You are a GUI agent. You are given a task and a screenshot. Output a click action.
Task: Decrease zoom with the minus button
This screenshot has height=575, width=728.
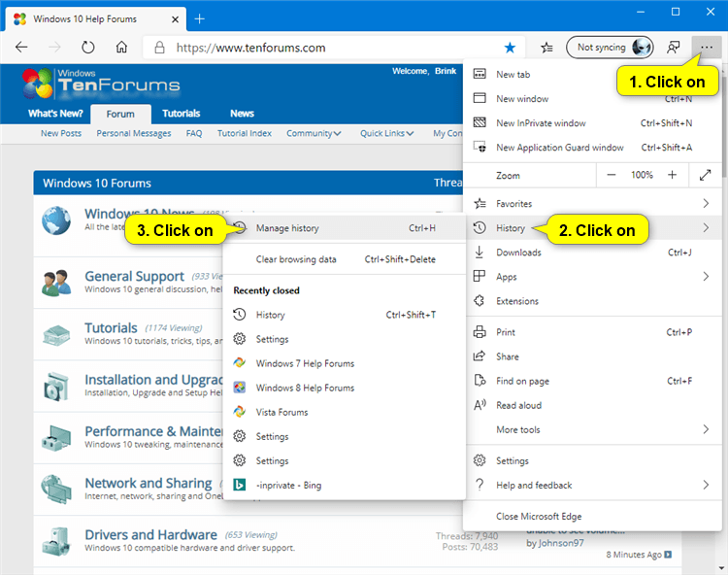pos(611,175)
